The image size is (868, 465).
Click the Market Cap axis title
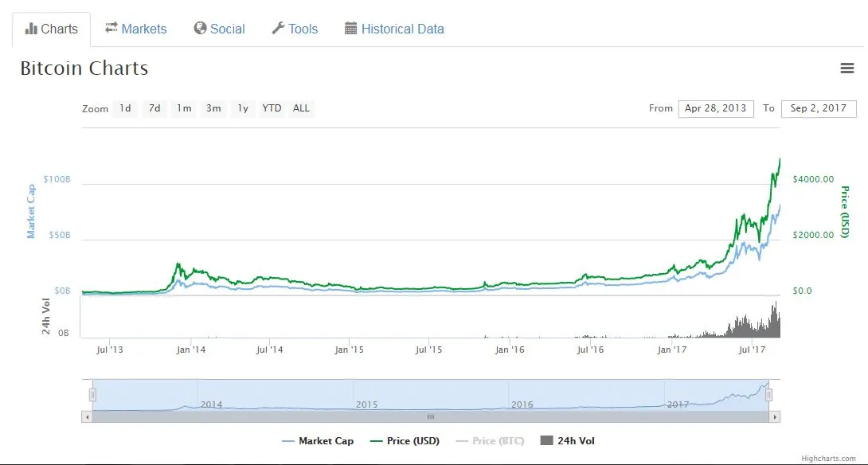click(x=31, y=212)
